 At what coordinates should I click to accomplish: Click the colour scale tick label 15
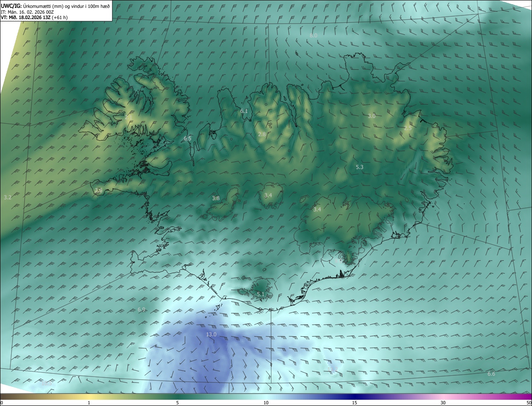[x=355, y=403]
